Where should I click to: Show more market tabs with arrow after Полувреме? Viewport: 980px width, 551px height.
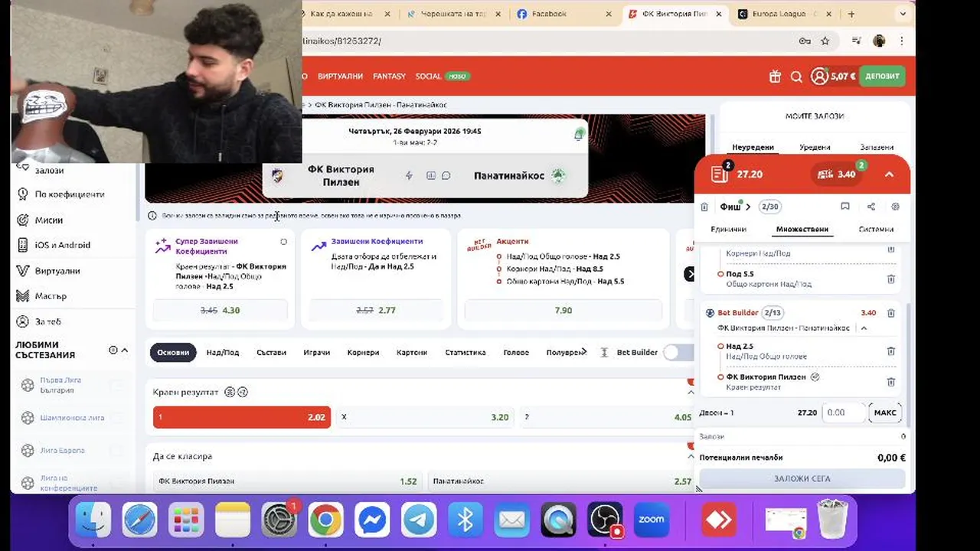584,352
